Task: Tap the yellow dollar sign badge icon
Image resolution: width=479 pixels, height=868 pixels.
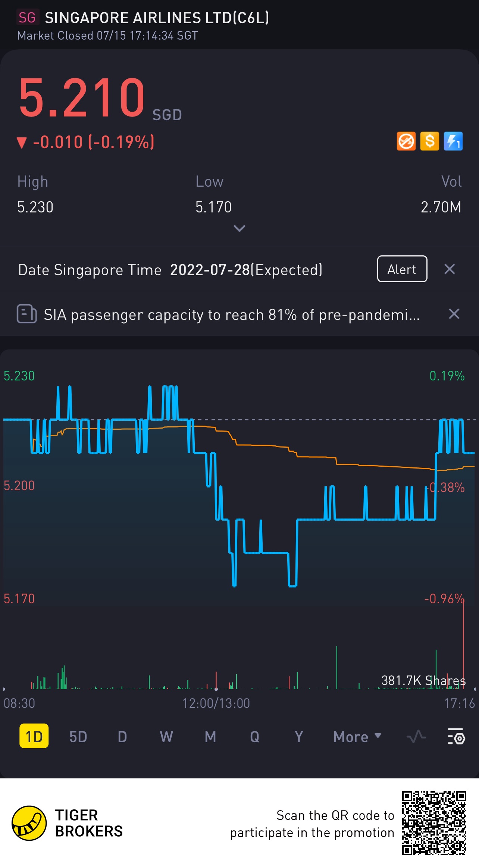Action: click(430, 141)
